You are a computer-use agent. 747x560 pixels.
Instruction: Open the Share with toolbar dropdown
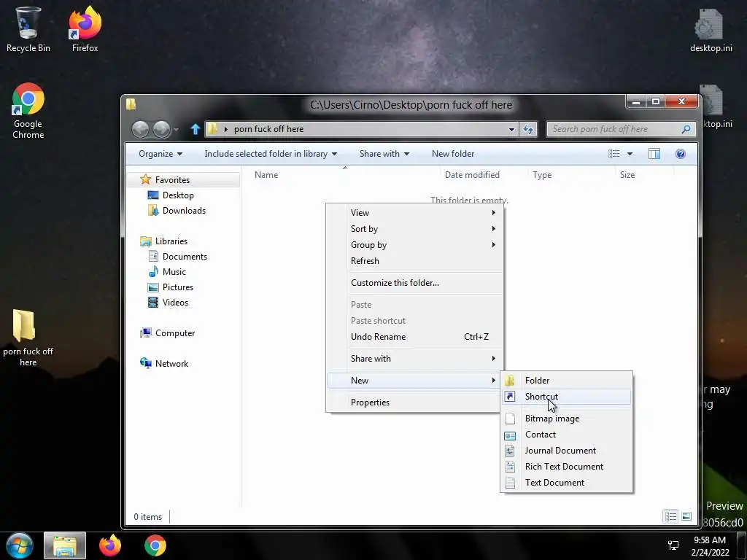(x=384, y=154)
